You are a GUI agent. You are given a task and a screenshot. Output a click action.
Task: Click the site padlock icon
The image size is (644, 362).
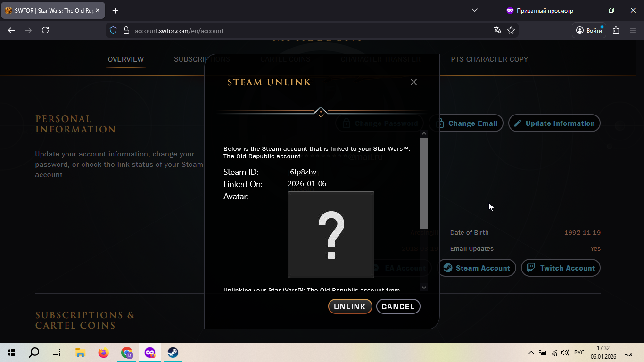[126, 30]
